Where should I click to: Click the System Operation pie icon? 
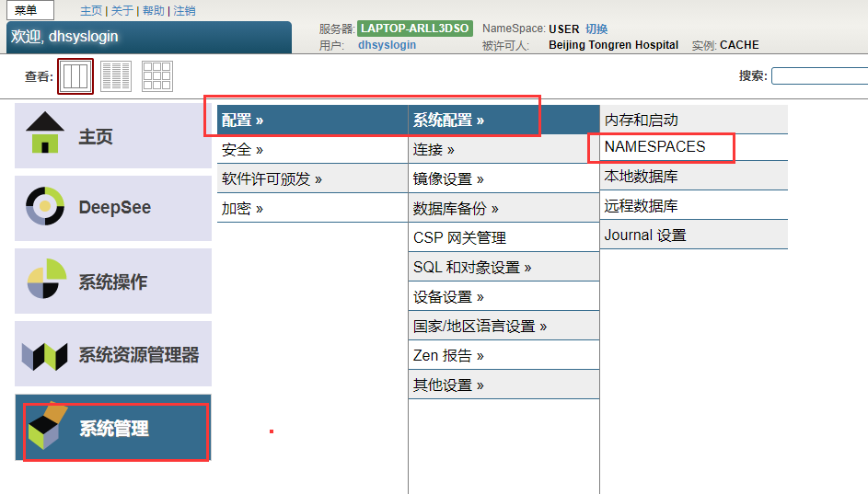(46, 280)
